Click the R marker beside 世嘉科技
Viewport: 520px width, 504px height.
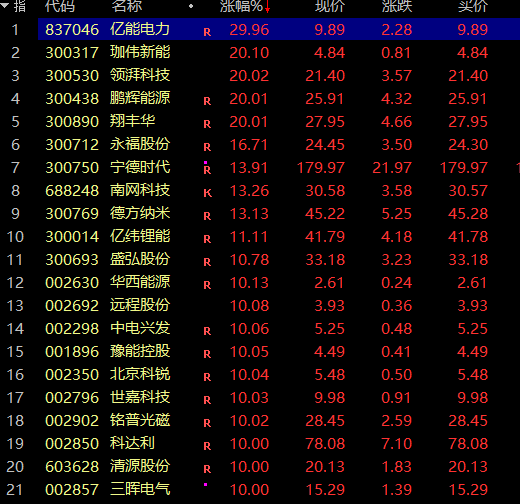click(207, 400)
